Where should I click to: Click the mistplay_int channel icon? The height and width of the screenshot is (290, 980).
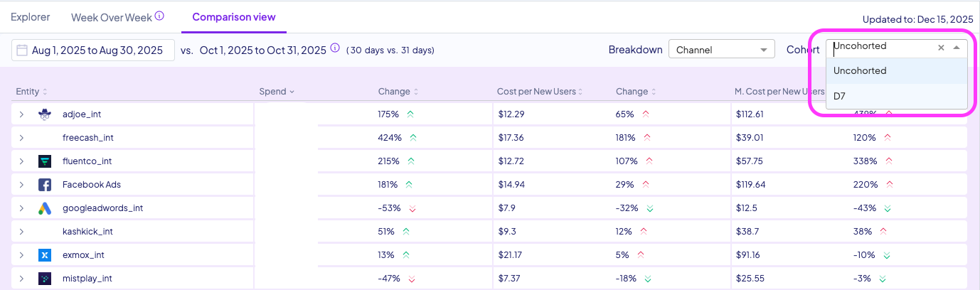(45, 279)
